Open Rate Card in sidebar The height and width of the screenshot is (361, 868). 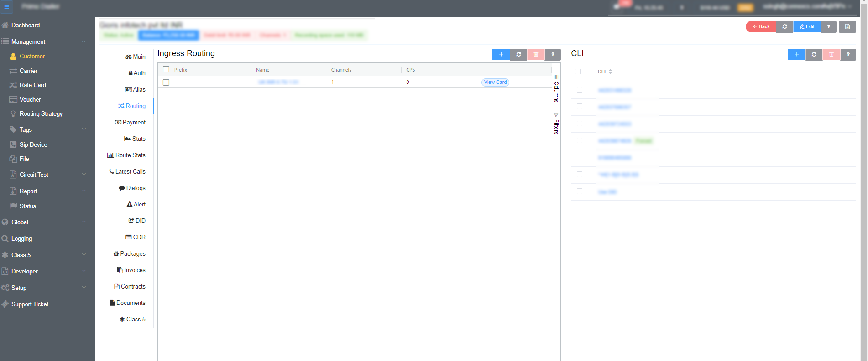[x=32, y=85]
